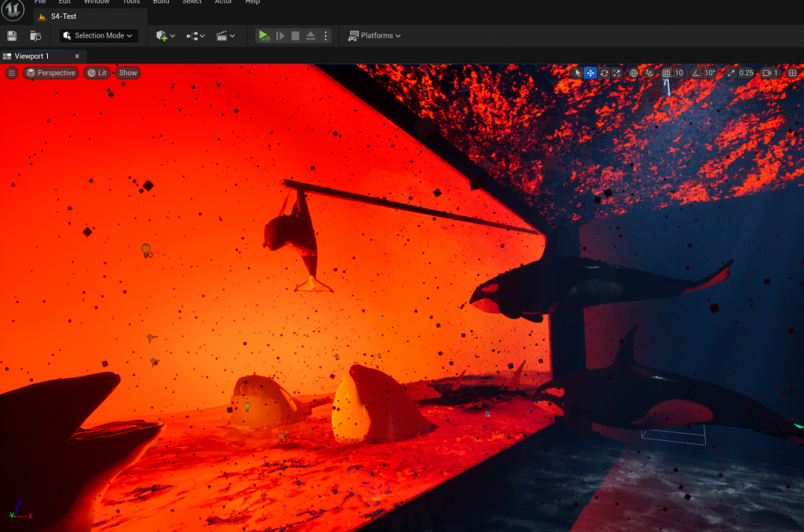
Task: Open camera speed setting 1
Action: pyautogui.click(x=770, y=73)
